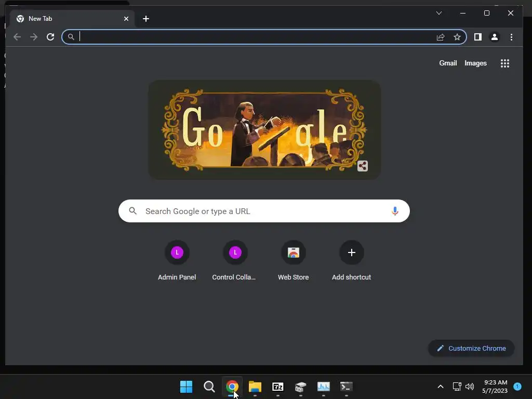Open the Admin Panel shortcut
The width and height of the screenshot is (532, 399).
click(177, 261)
